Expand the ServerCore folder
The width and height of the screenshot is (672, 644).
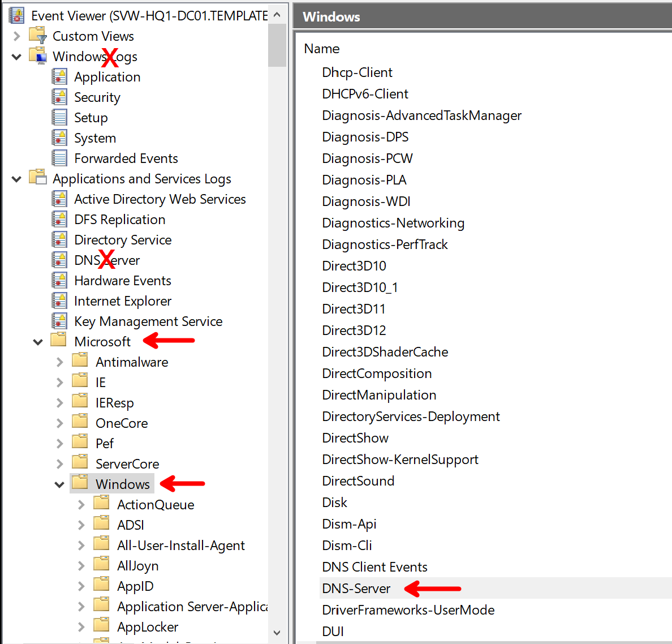tap(59, 464)
